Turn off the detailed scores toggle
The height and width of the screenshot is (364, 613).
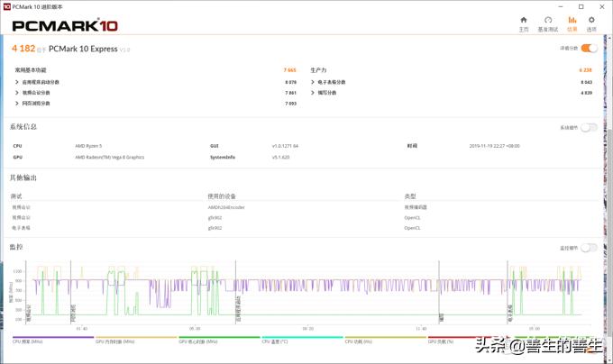pos(589,48)
